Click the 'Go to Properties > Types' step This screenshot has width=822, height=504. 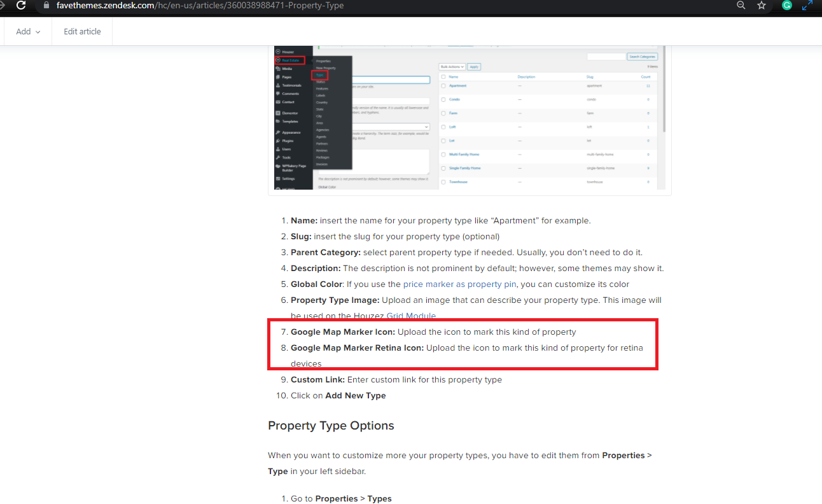341,498
